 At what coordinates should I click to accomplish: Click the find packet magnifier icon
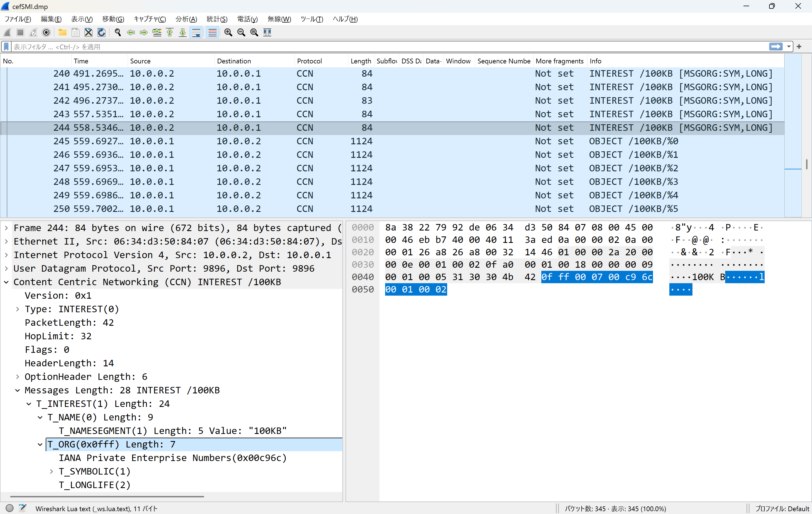coord(118,32)
